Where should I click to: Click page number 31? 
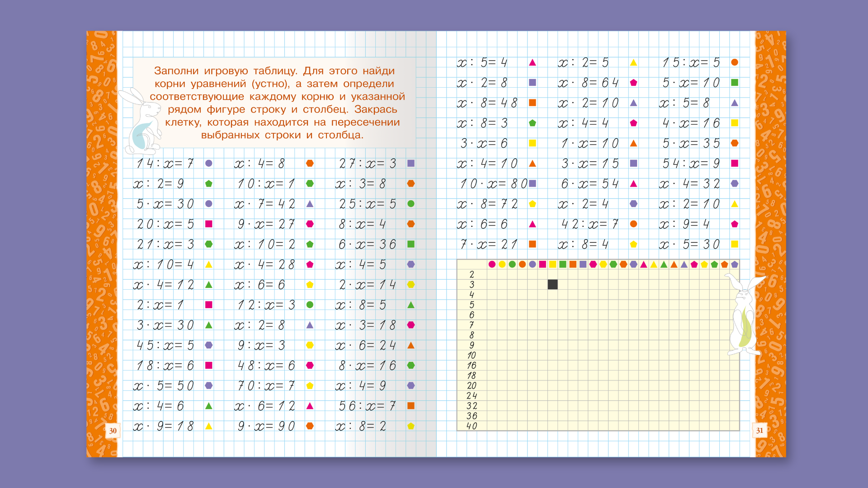coord(759,431)
